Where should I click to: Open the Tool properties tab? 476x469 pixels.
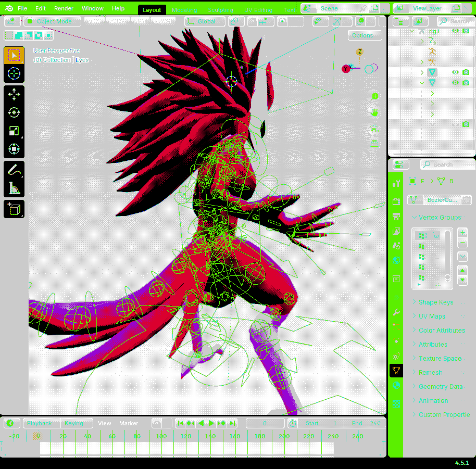(396, 183)
